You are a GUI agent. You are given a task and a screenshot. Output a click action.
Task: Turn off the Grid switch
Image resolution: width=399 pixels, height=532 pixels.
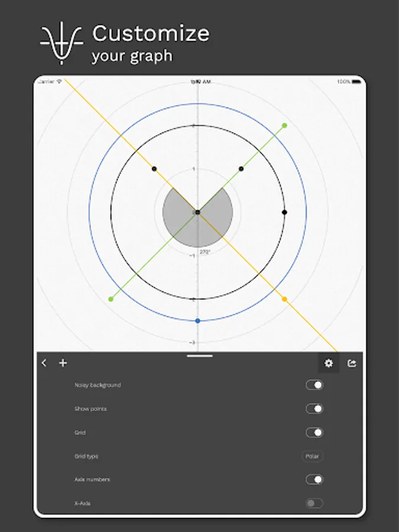(x=314, y=432)
